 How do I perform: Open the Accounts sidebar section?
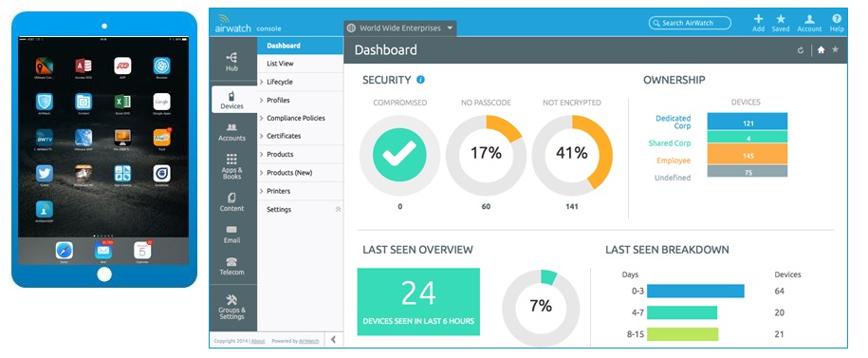coord(232,132)
